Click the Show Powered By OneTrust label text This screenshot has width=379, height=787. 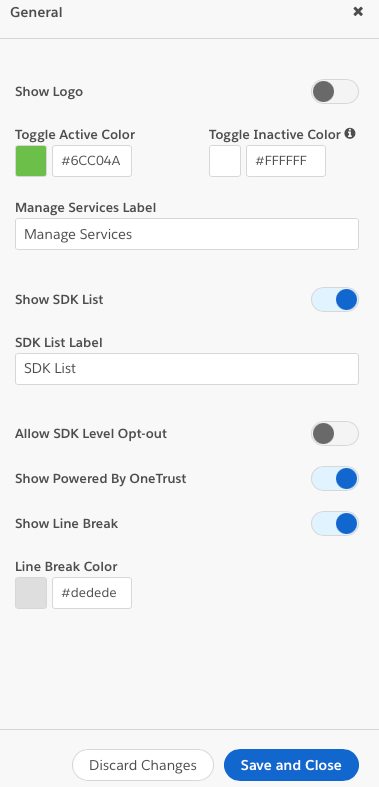click(x=100, y=479)
